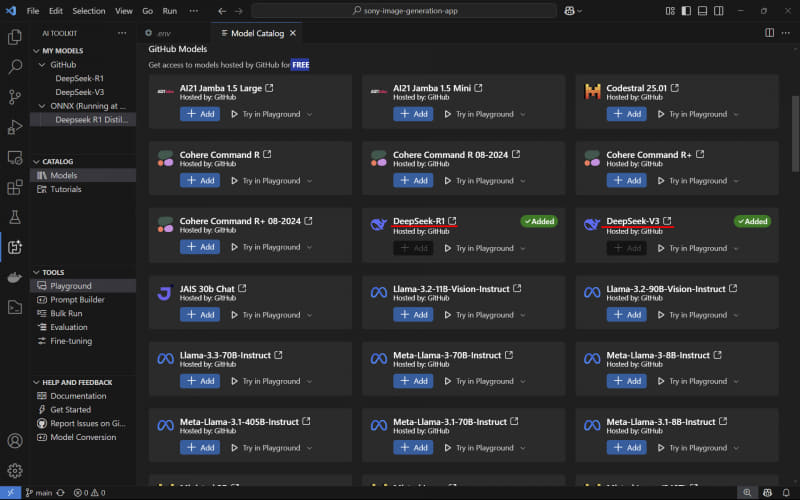This screenshot has width=800, height=500.
Task: Click zoom icon in status bar
Action: (747, 492)
